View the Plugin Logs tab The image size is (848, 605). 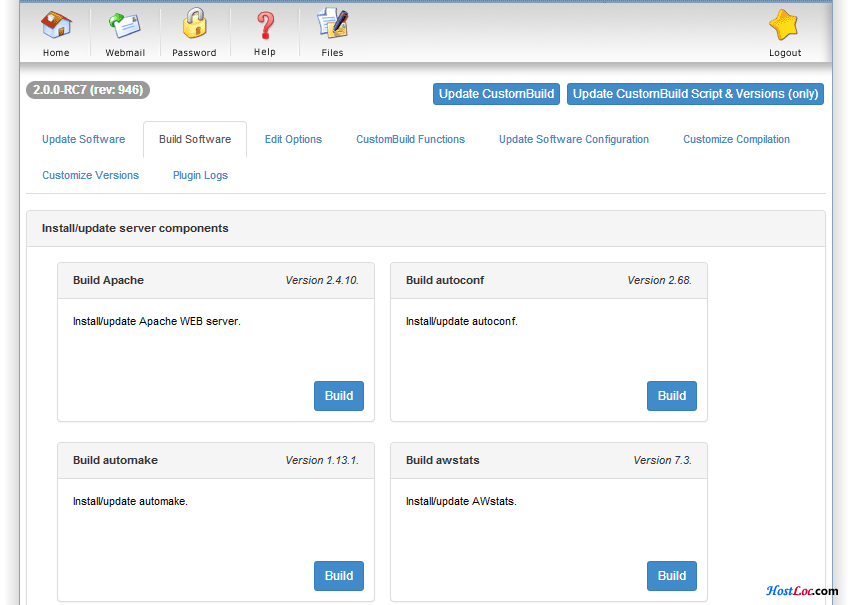pos(200,176)
